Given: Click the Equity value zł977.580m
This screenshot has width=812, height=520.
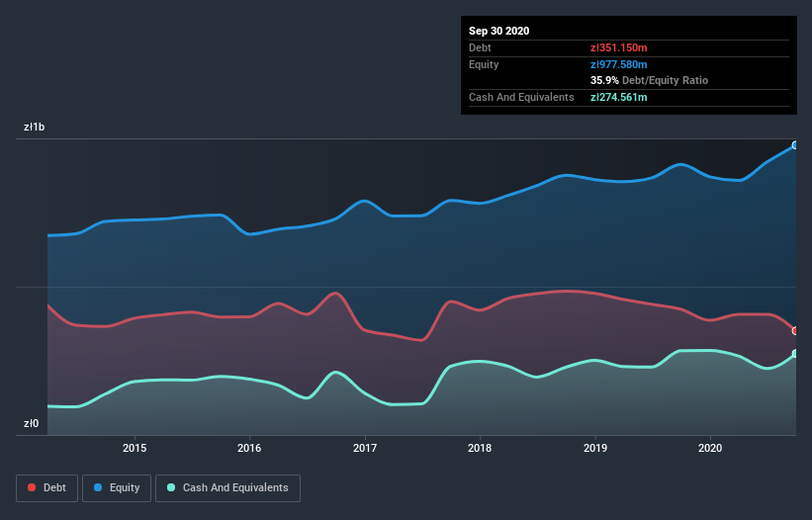Looking at the screenshot, I should click(x=619, y=64).
